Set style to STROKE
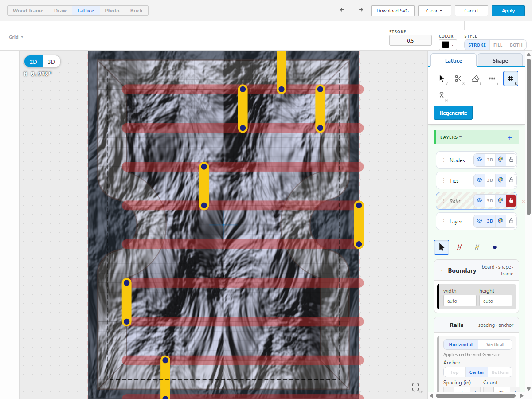The width and height of the screenshot is (532, 399). pos(477,45)
